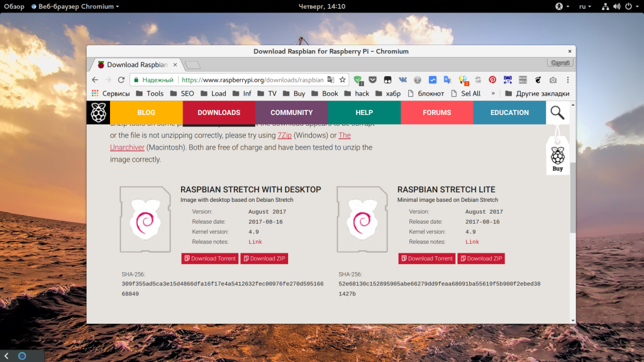Open the Google Translate extension

click(x=447, y=80)
